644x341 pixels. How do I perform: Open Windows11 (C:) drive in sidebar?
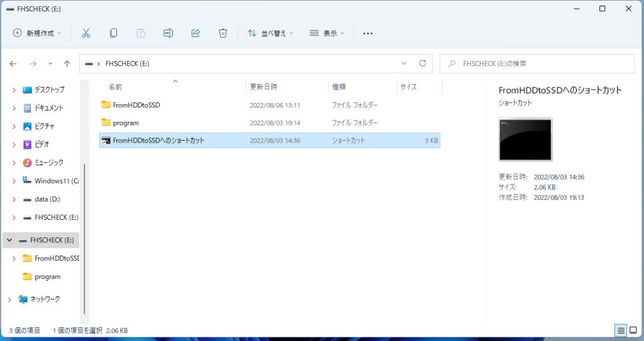point(57,181)
